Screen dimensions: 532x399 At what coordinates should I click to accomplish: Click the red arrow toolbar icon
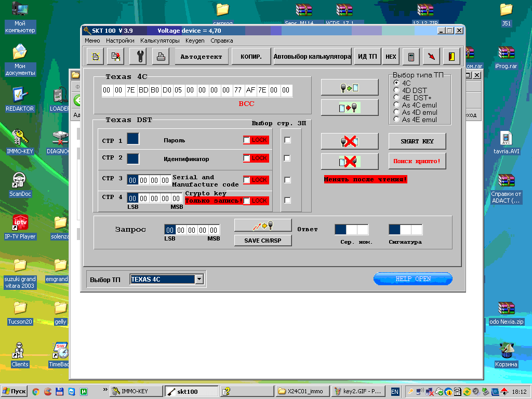[x=431, y=56]
